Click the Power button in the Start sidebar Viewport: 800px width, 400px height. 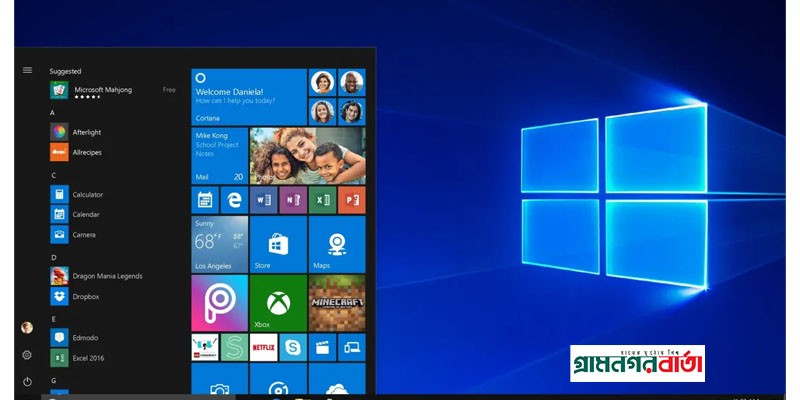[27, 381]
